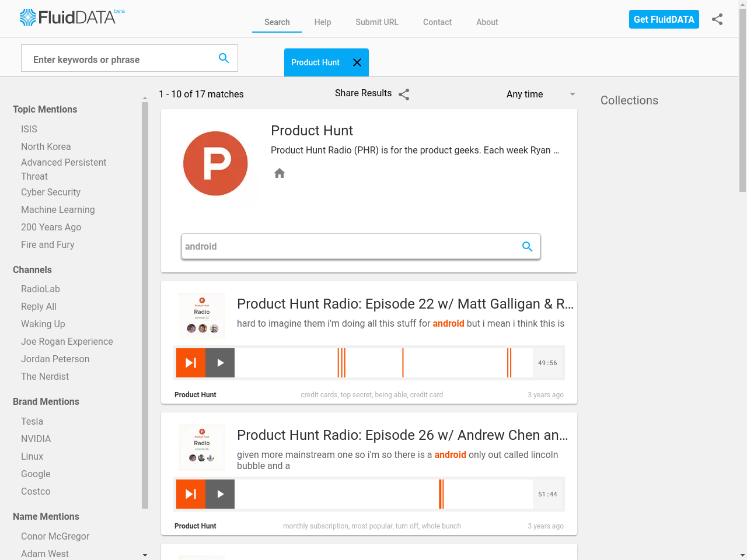
Task: Select Adam West name mention
Action: pyautogui.click(x=45, y=554)
